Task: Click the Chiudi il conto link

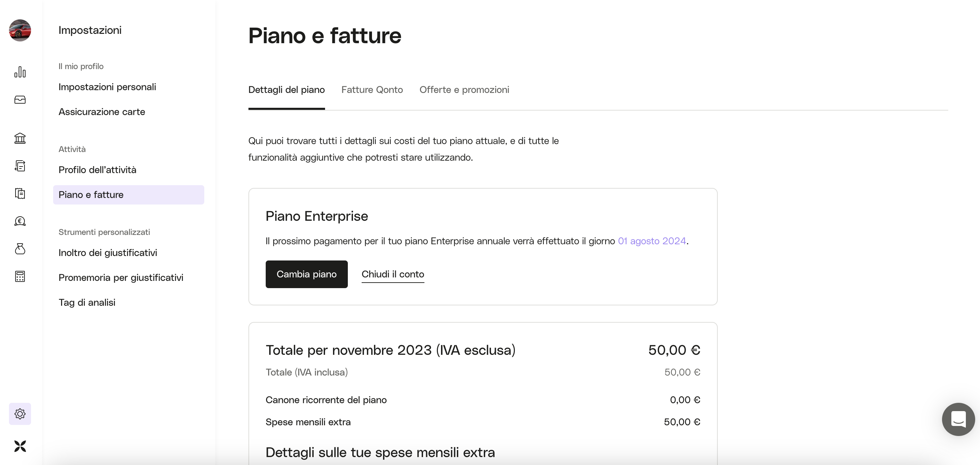Action: (x=393, y=274)
